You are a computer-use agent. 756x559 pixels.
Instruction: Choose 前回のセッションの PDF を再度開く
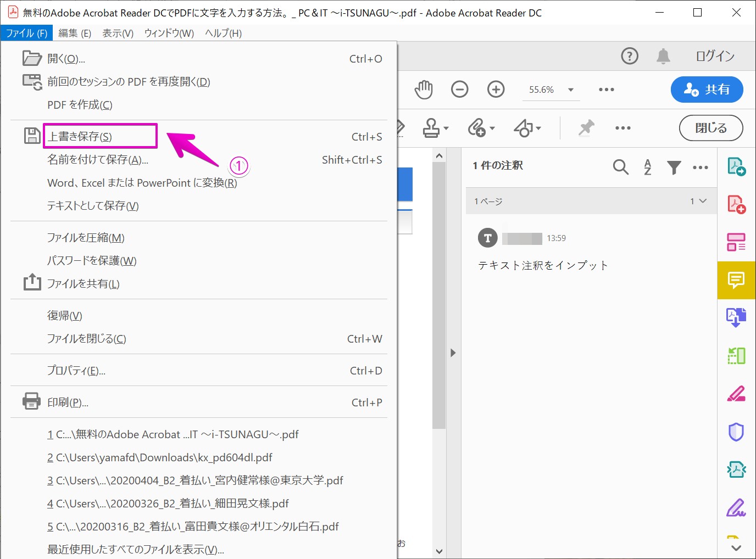(199, 82)
